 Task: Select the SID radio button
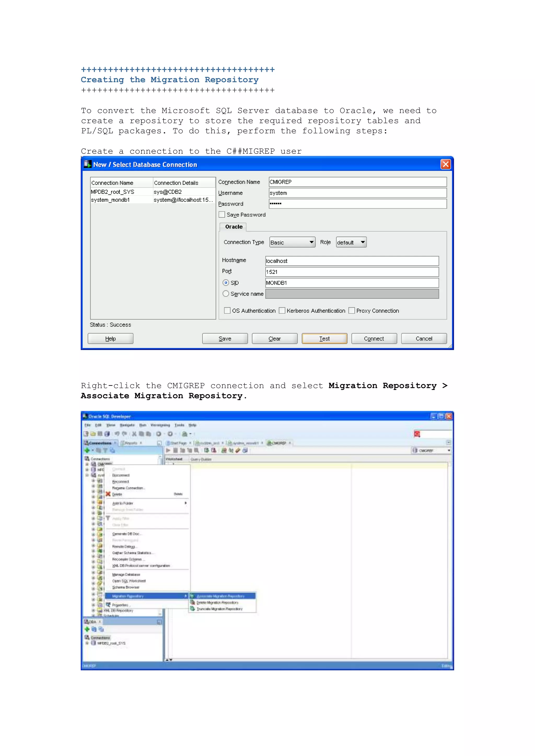coord(226,283)
